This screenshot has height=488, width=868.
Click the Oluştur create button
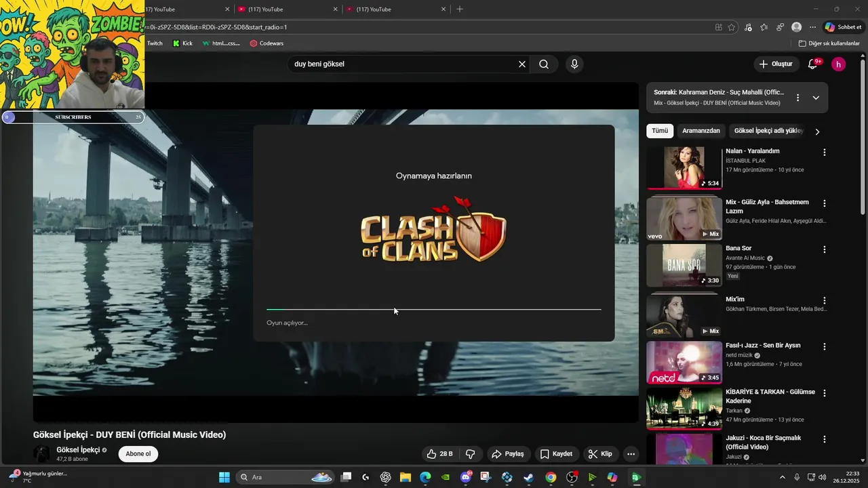point(776,64)
